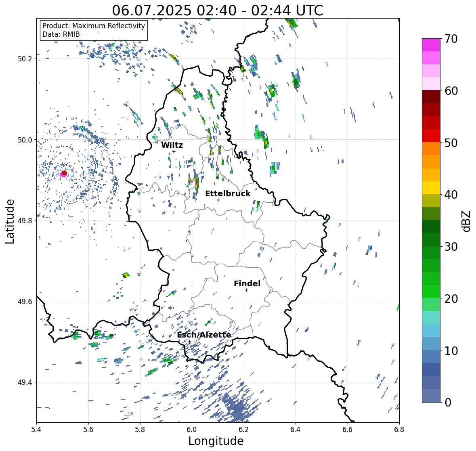Click the dark maroon colorbar segment below 60
Screen dimensions: 476x451
(x=431, y=97)
